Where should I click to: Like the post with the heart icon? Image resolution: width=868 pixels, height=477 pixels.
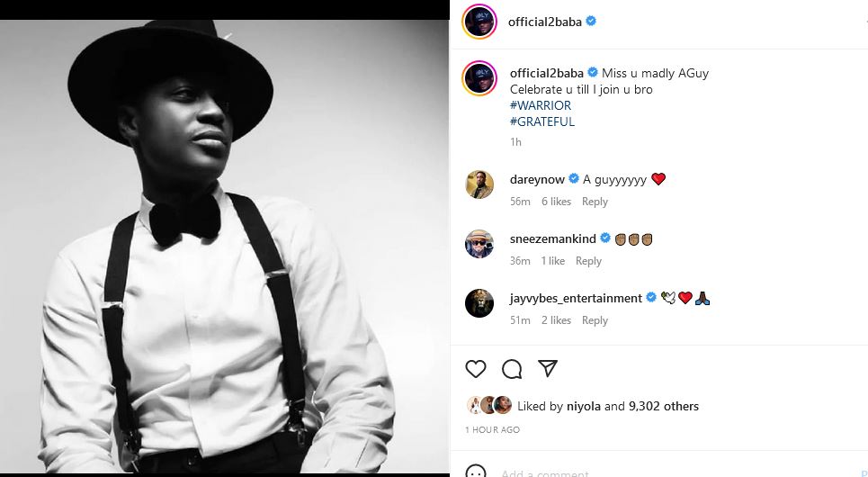476,368
